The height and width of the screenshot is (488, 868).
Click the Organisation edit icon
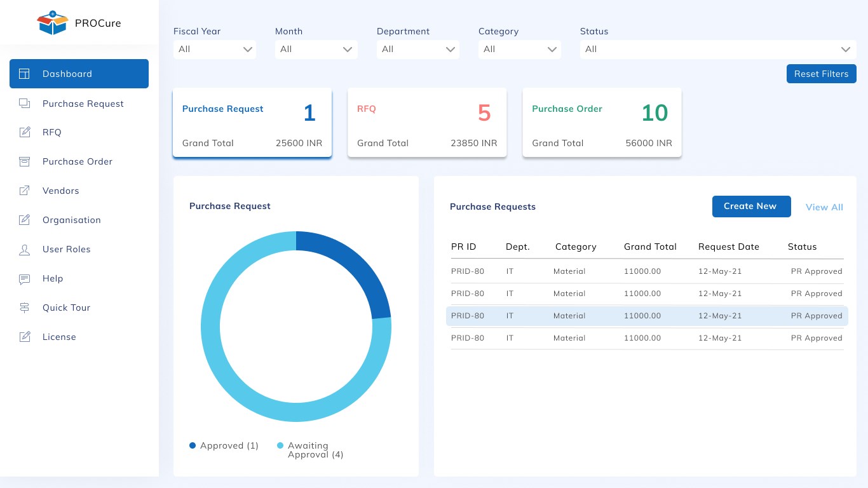(24, 220)
